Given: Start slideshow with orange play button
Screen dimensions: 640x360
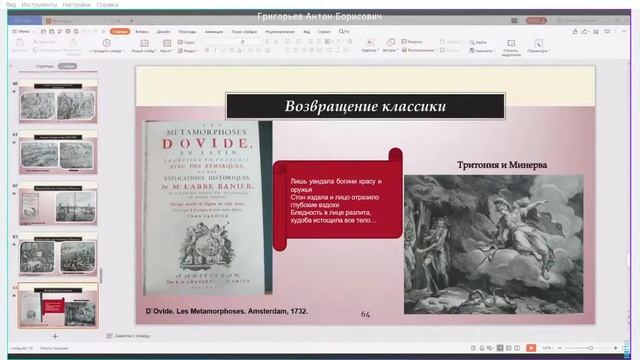Looking at the screenshot, I should pyautogui.click(x=531, y=348).
